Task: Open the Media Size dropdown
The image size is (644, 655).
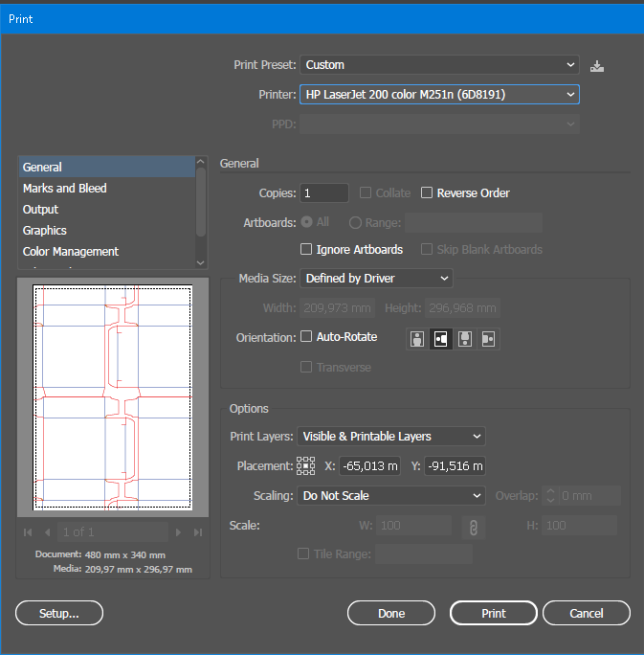Action: [376, 279]
